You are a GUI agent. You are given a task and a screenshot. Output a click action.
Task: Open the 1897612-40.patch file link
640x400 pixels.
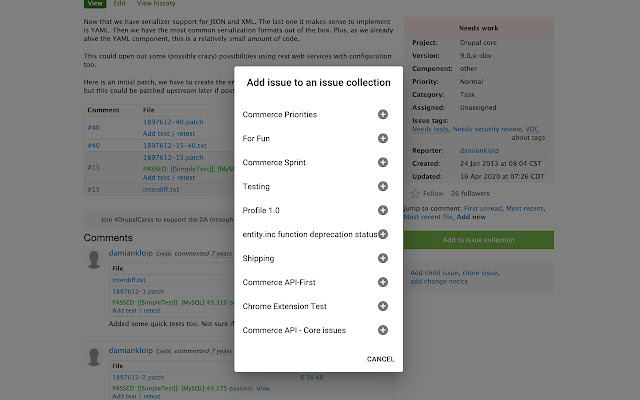click(173, 122)
